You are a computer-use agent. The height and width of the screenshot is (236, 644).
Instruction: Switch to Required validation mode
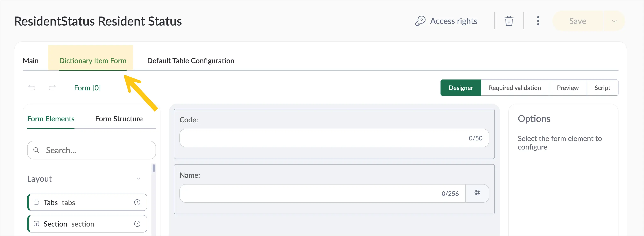(515, 88)
